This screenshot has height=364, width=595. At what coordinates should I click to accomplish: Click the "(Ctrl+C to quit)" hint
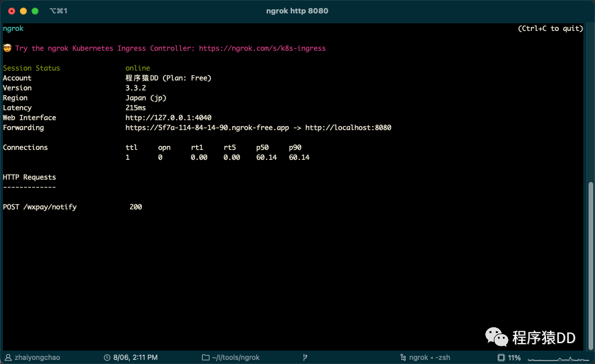coord(551,29)
